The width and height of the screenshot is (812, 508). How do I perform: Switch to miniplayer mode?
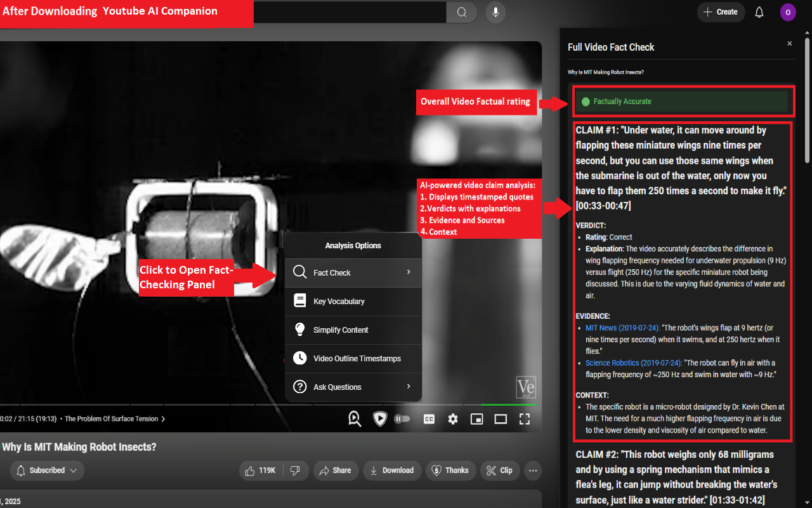click(x=476, y=419)
